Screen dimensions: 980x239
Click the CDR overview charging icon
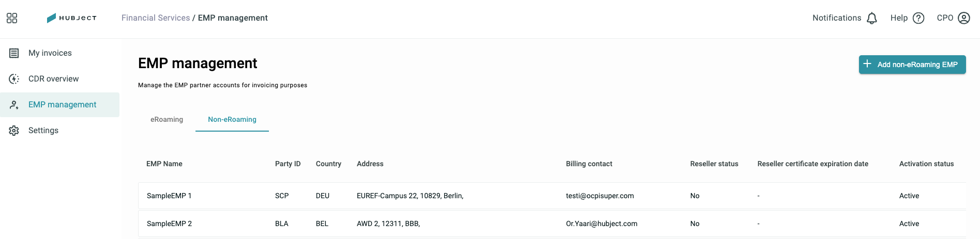[x=14, y=79]
